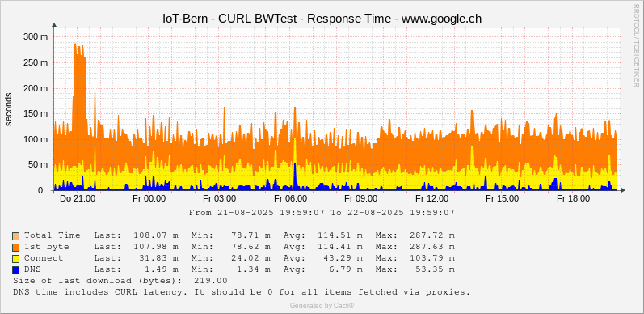The image size is (644, 314).
Task: Click the From/To date range text
Action: [322, 213]
